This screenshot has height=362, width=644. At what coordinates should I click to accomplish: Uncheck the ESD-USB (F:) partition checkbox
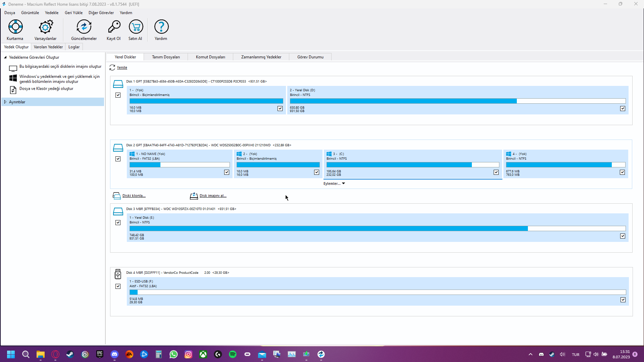[623, 300]
